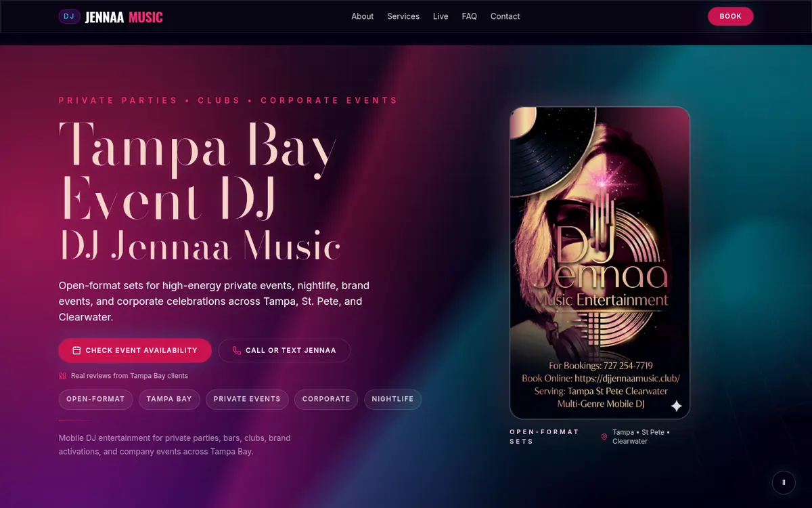Select the CORPORATE tag chip
Screen dimensions: 812x508
point(326,399)
